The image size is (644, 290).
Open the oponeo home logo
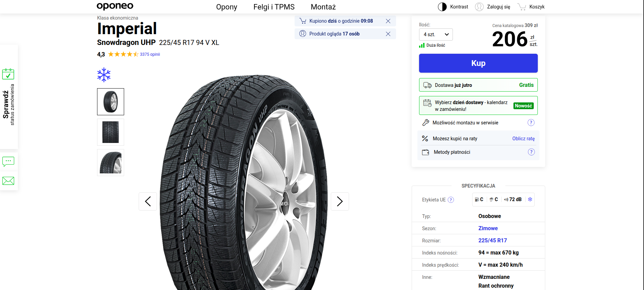115,6
